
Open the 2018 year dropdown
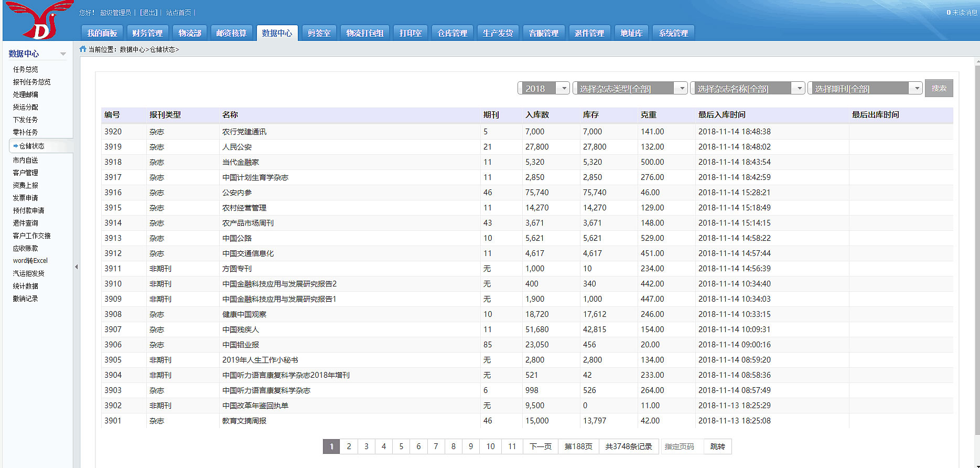[x=543, y=89]
